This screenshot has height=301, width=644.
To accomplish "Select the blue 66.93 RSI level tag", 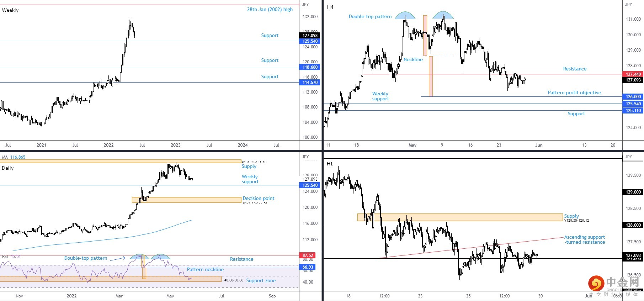I will (x=308, y=267).
